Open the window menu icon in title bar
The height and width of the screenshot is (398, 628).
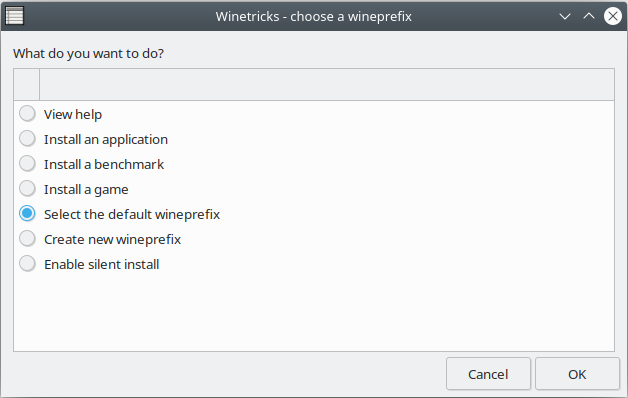coord(14,16)
